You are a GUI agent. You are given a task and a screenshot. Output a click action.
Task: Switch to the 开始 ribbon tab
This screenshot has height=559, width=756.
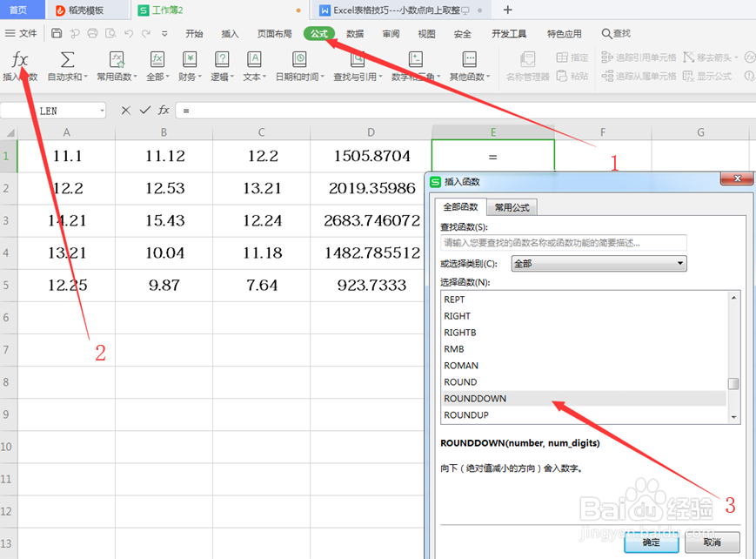tap(194, 33)
